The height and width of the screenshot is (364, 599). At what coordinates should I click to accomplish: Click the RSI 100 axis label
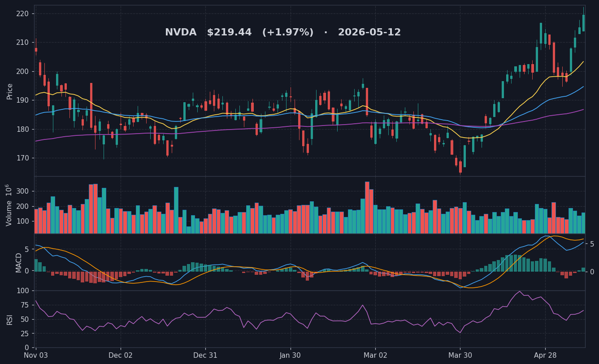coord(22,291)
